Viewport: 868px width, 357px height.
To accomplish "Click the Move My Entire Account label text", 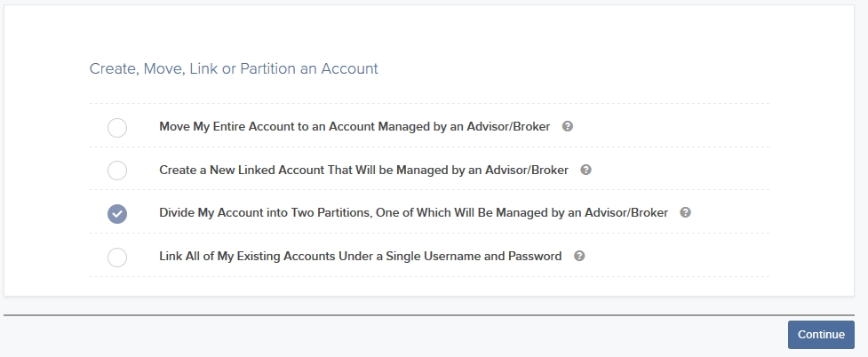I will (x=354, y=127).
